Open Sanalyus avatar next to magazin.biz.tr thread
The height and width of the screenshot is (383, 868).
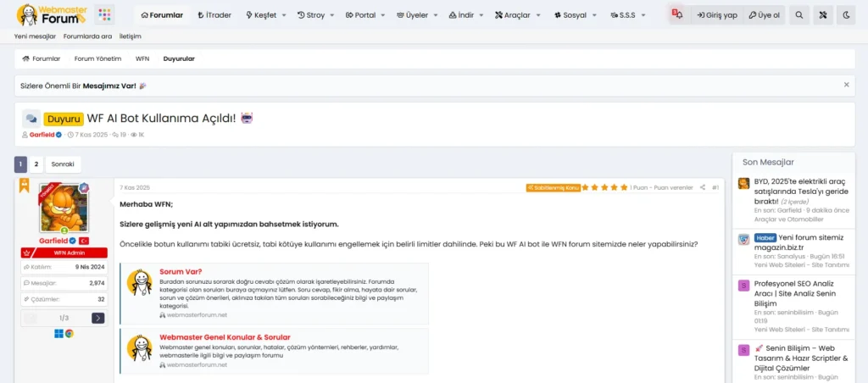click(743, 240)
